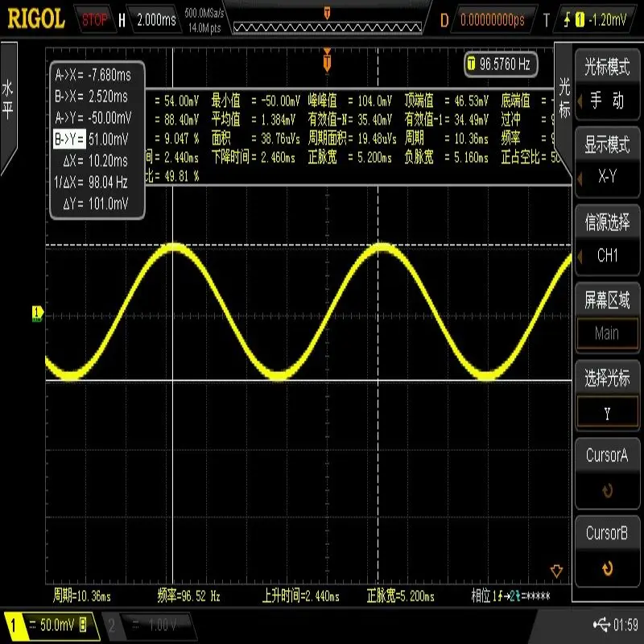Click the 下降时间 = 2.460ms statistic

click(x=254, y=157)
